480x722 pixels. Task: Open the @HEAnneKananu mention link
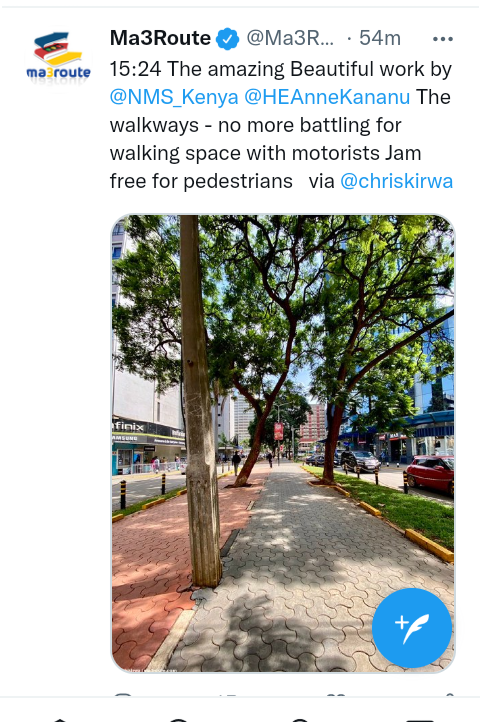point(327,97)
